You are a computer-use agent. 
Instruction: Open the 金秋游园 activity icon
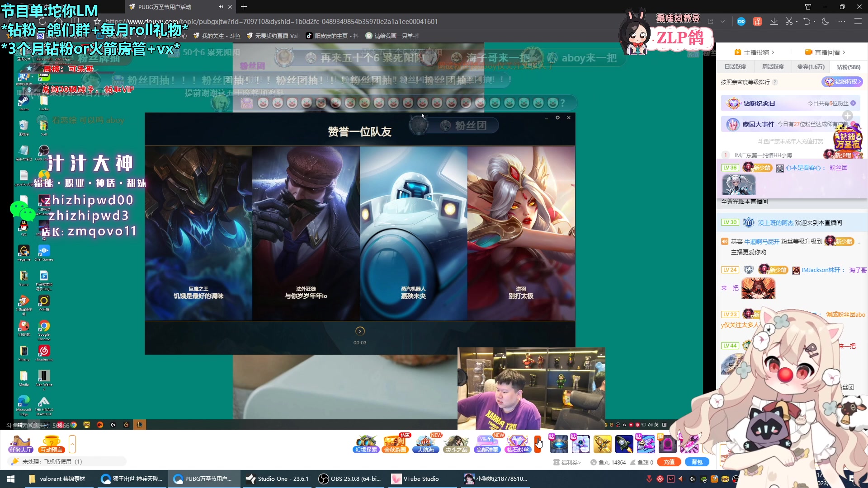point(396,444)
